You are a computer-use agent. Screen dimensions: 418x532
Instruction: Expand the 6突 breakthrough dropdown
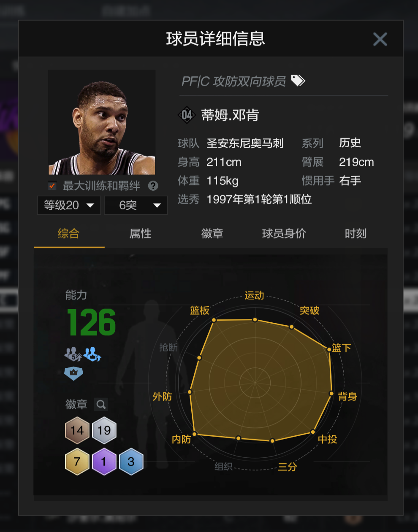coord(136,205)
